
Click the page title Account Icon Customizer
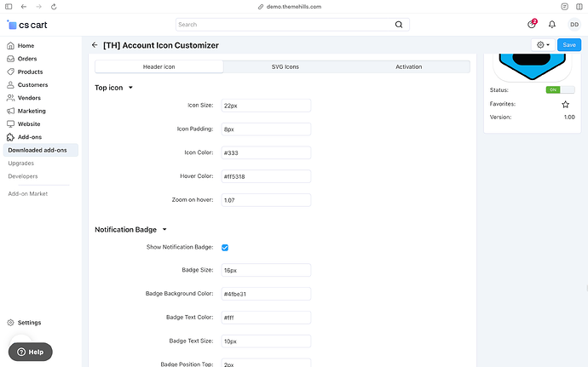[x=161, y=45]
